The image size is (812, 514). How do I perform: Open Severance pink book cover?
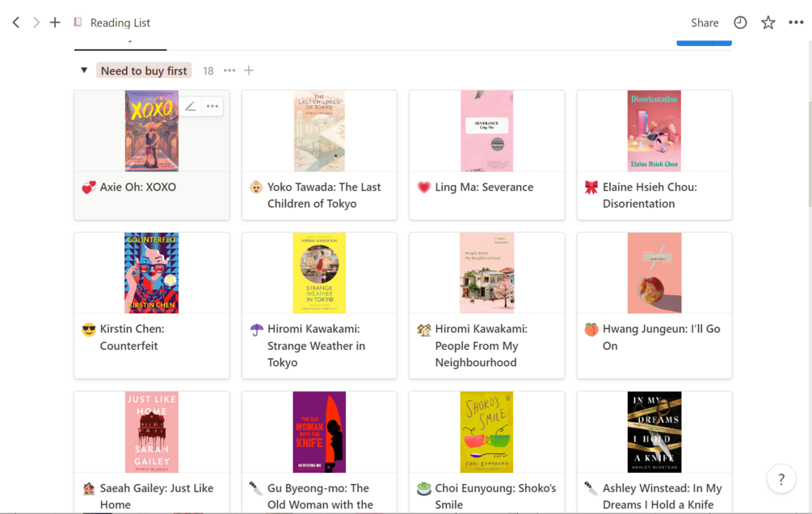486,131
